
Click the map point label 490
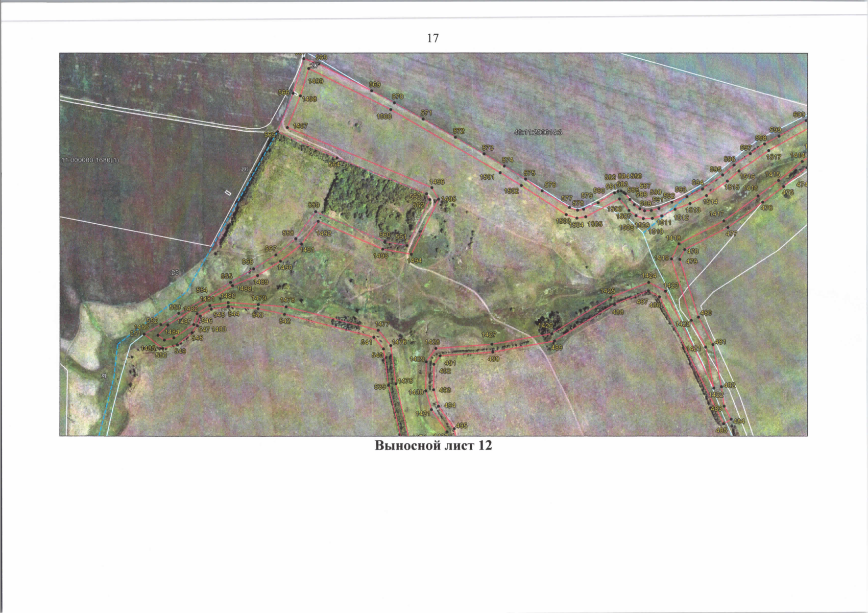pyautogui.click(x=493, y=359)
